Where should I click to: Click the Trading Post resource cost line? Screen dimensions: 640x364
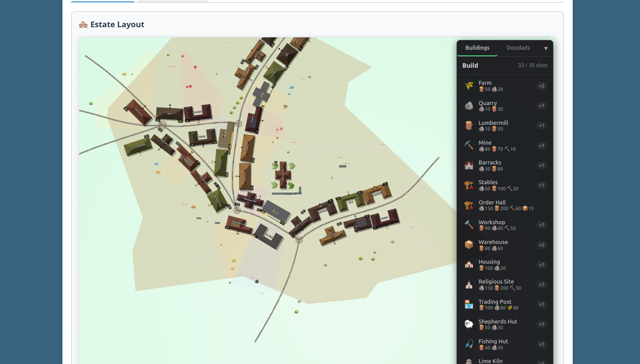tap(498, 308)
